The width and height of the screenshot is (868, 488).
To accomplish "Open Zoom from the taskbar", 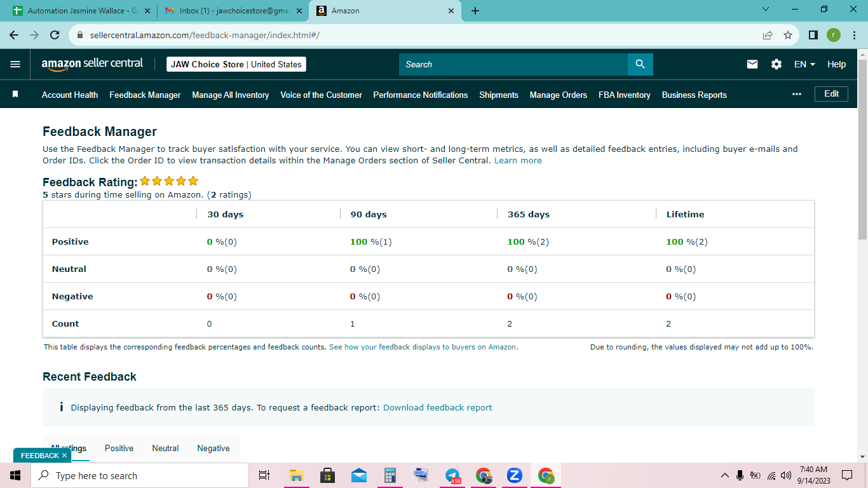I will [x=515, y=475].
